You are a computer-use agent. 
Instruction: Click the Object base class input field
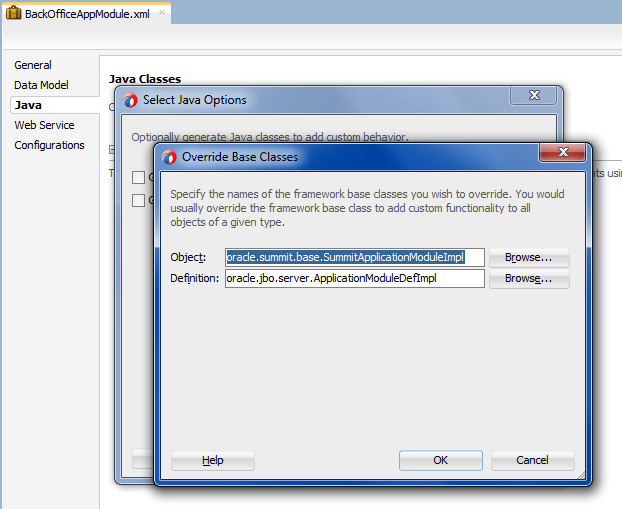(x=355, y=257)
